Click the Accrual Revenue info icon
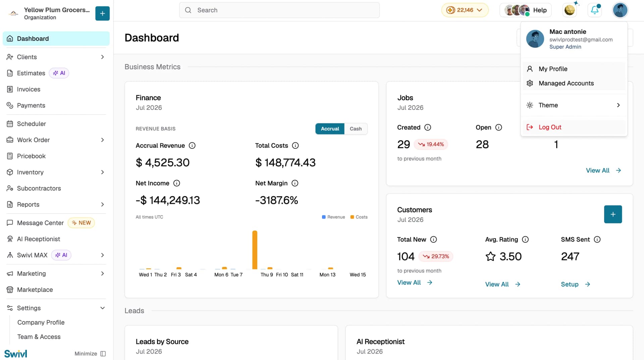This screenshot has width=644, height=360. [x=192, y=145]
